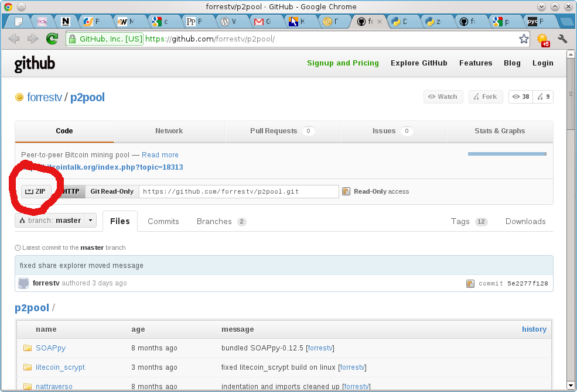Bookmark this page with the star icon

524,39
